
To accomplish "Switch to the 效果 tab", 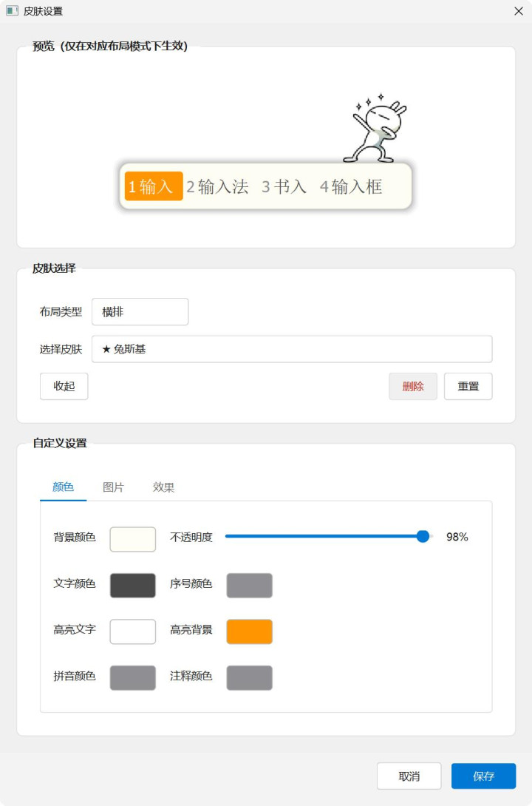I will point(163,487).
